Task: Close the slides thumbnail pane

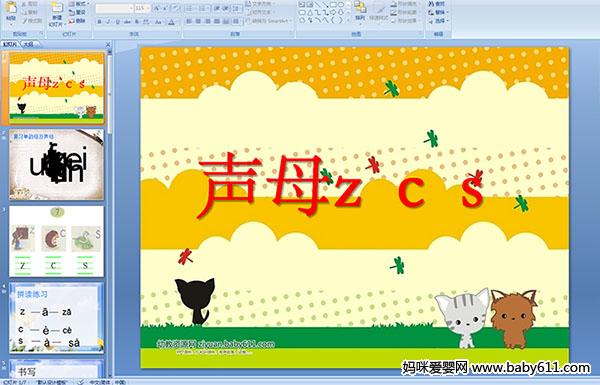Action: (108, 44)
